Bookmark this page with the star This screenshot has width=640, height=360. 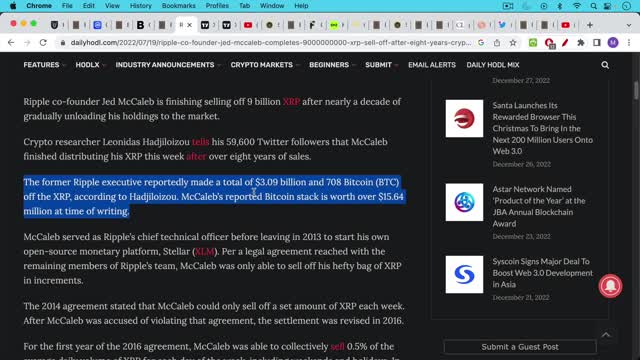pos(513,42)
